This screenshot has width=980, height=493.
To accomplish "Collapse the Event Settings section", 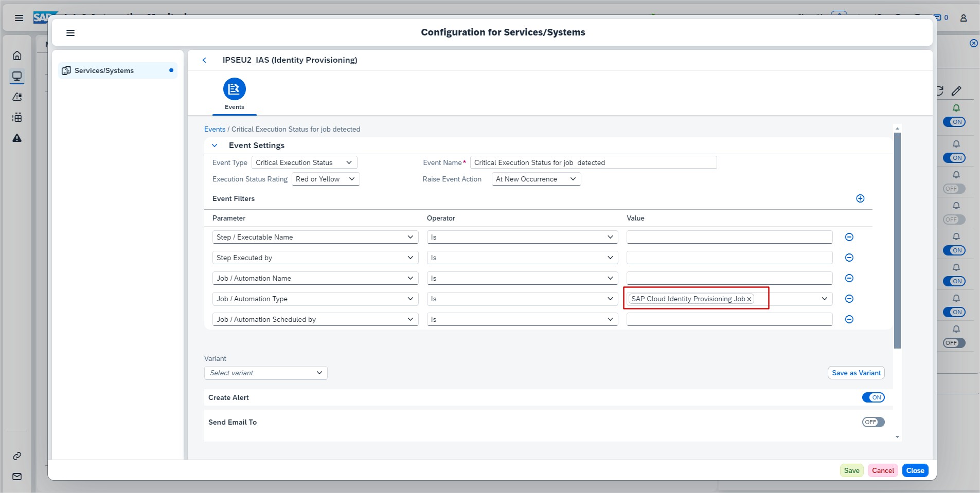I will [x=215, y=145].
